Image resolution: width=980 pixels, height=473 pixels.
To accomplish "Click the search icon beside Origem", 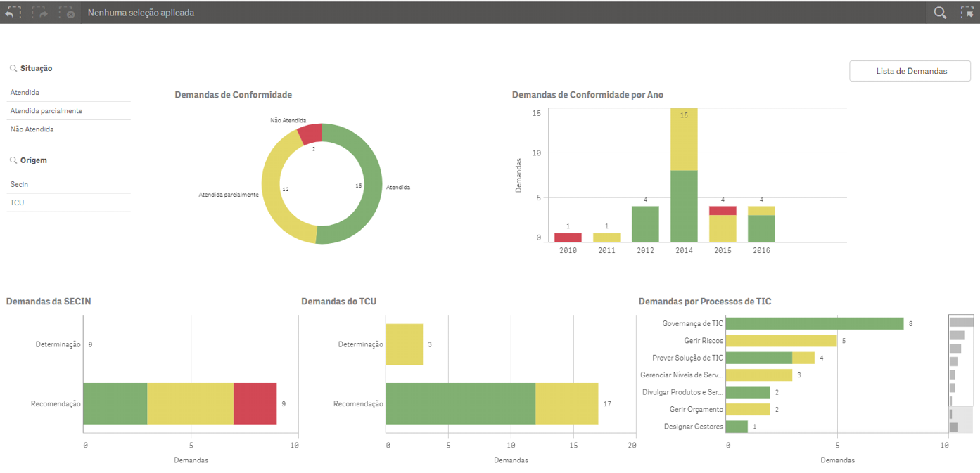I will point(13,160).
